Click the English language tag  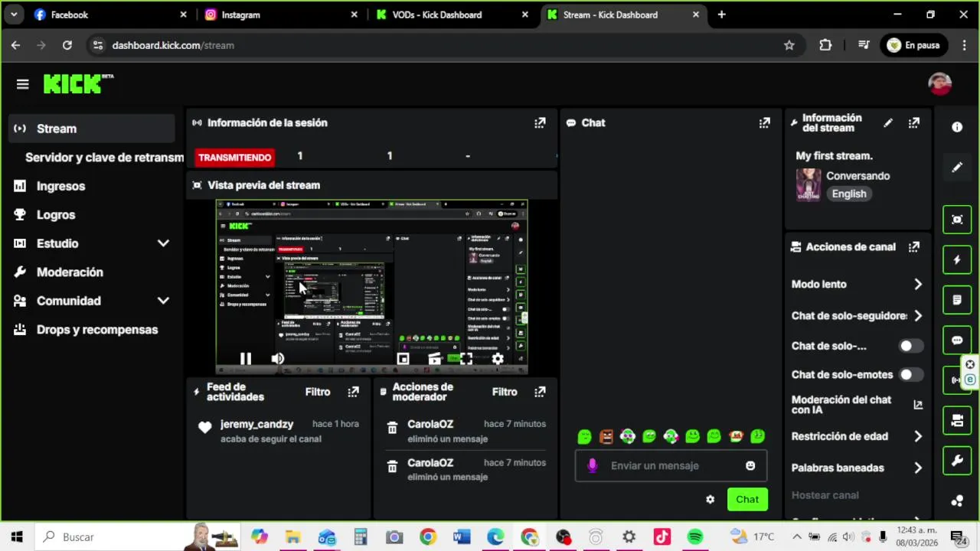[x=849, y=194]
